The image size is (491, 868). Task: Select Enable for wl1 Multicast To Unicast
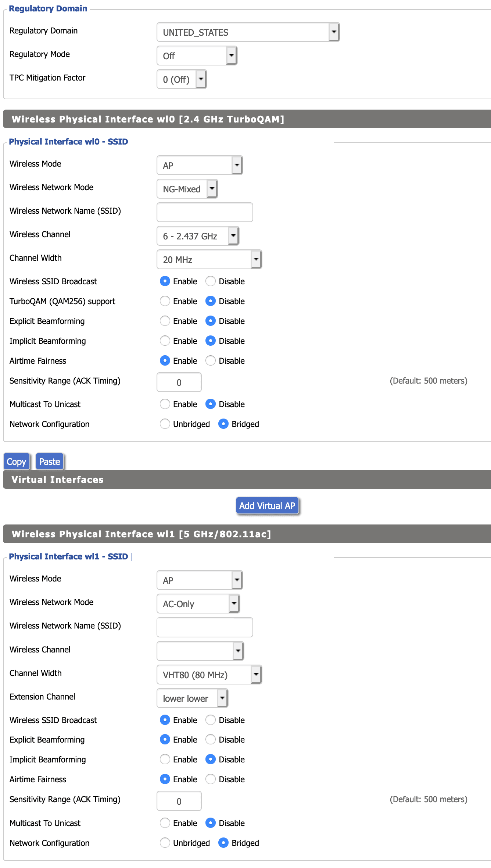pyautogui.click(x=165, y=823)
